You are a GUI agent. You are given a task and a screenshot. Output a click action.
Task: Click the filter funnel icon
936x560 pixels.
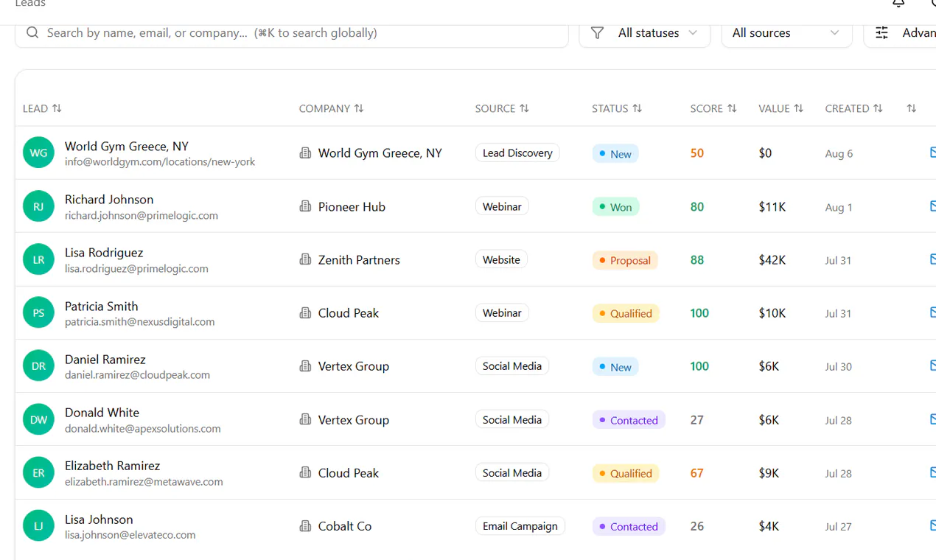[x=598, y=33]
